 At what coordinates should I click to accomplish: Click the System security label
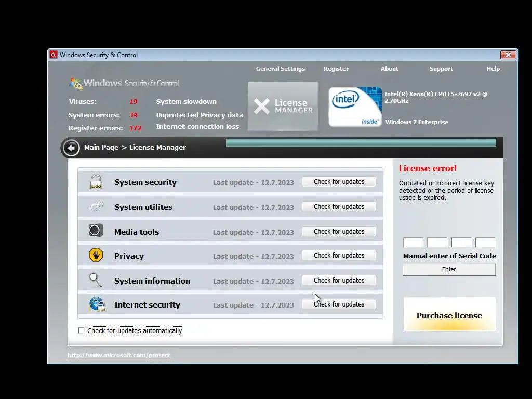click(x=145, y=182)
